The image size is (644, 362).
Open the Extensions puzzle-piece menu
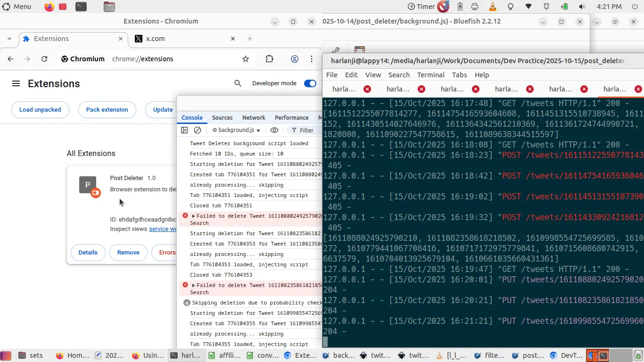tap(269, 59)
